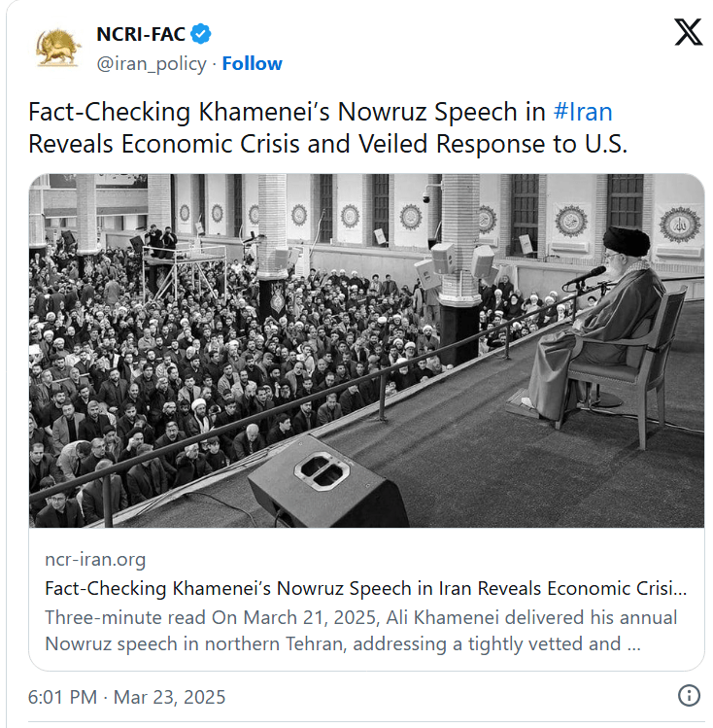Click the 'Reveals Economic Crisis' tweet text line
713x728 pixels.
click(x=327, y=144)
